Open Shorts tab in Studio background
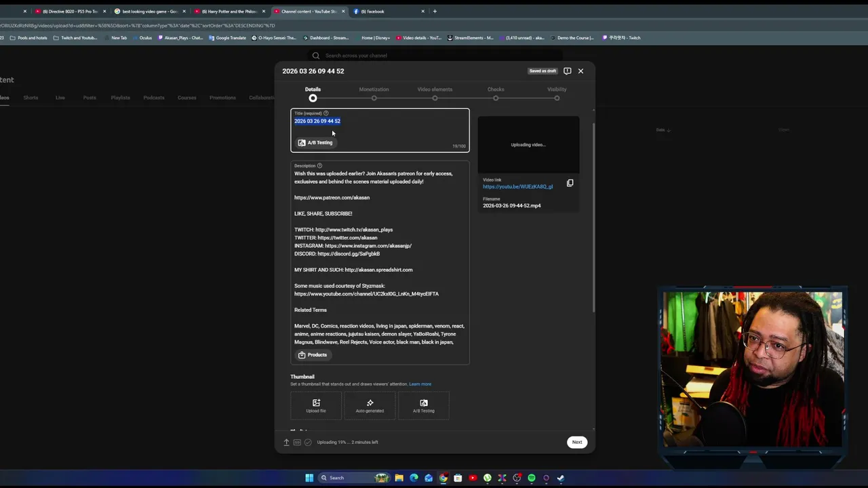This screenshot has width=868, height=488. pyautogui.click(x=31, y=98)
